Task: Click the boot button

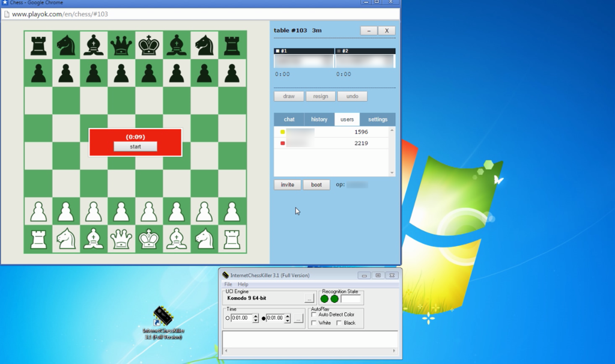Action: click(x=317, y=185)
